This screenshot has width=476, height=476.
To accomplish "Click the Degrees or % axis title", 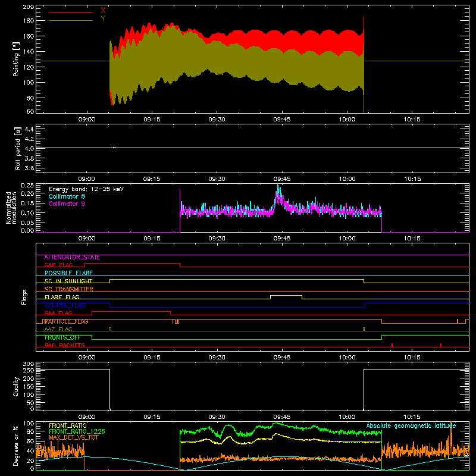I will 16,446.
